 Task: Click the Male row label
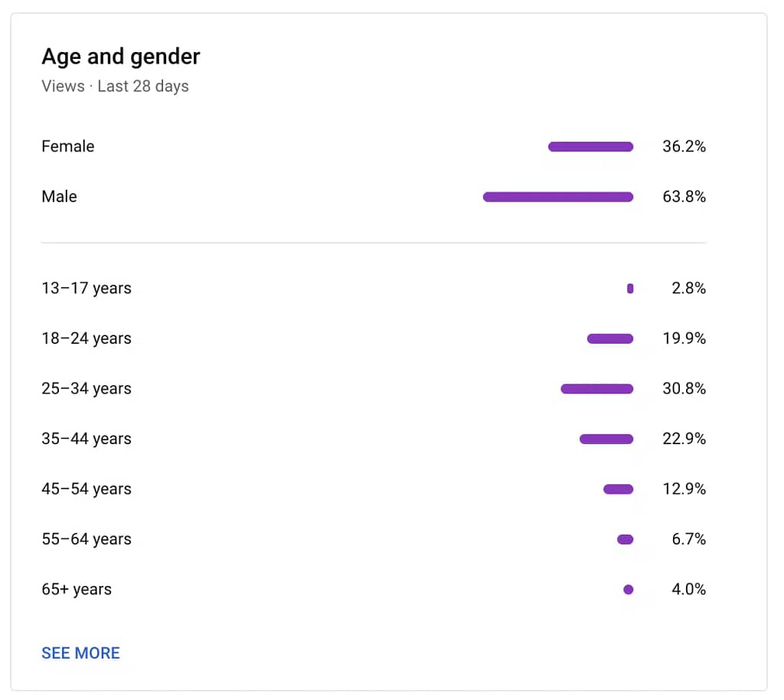(x=60, y=197)
